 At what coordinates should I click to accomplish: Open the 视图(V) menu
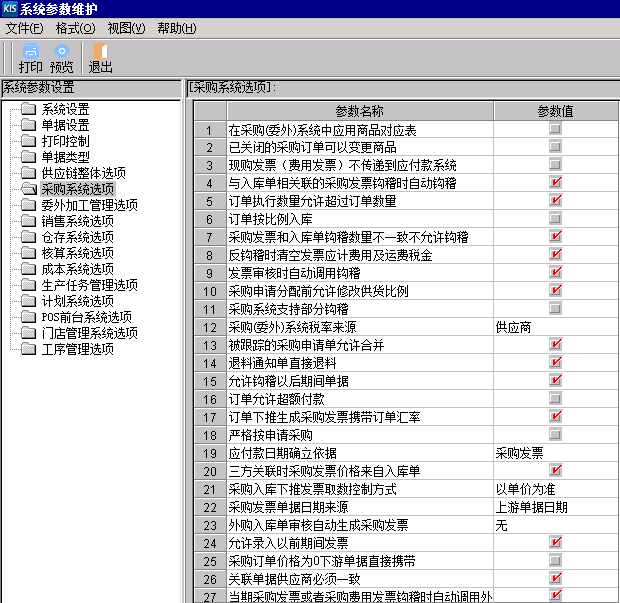coord(127,28)
